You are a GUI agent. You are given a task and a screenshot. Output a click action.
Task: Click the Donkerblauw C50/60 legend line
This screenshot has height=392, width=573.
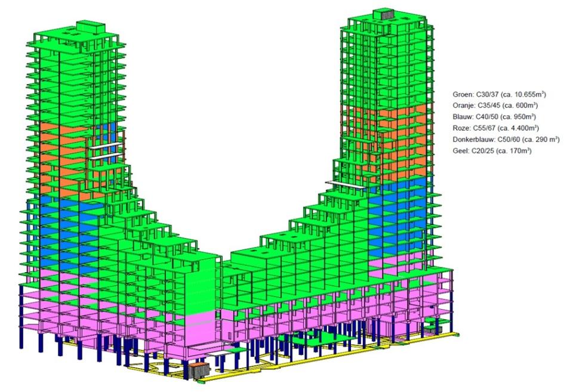[506, 140]
